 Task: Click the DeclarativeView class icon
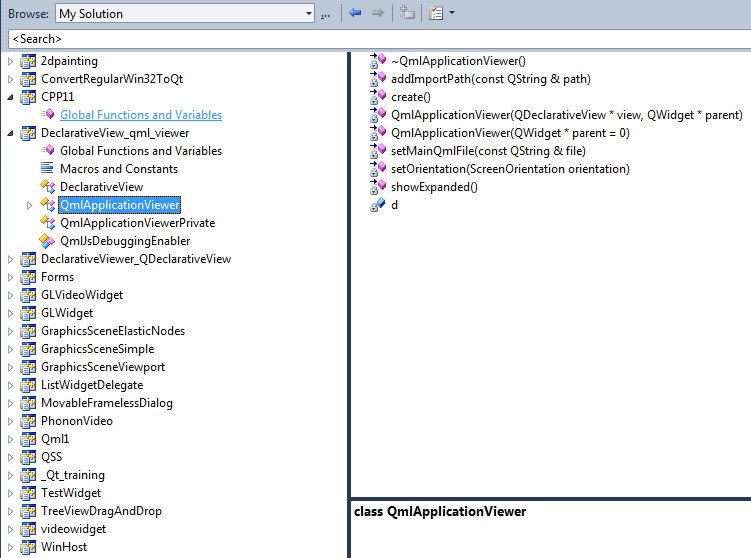pyautogui.click(x=46, y=187)
